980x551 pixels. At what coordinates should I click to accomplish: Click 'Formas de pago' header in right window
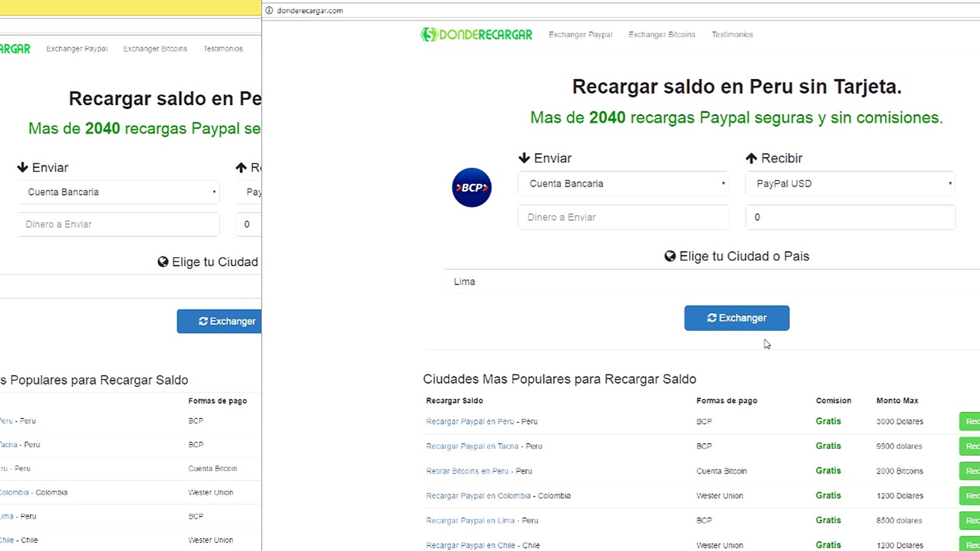[x=727, y=400]
